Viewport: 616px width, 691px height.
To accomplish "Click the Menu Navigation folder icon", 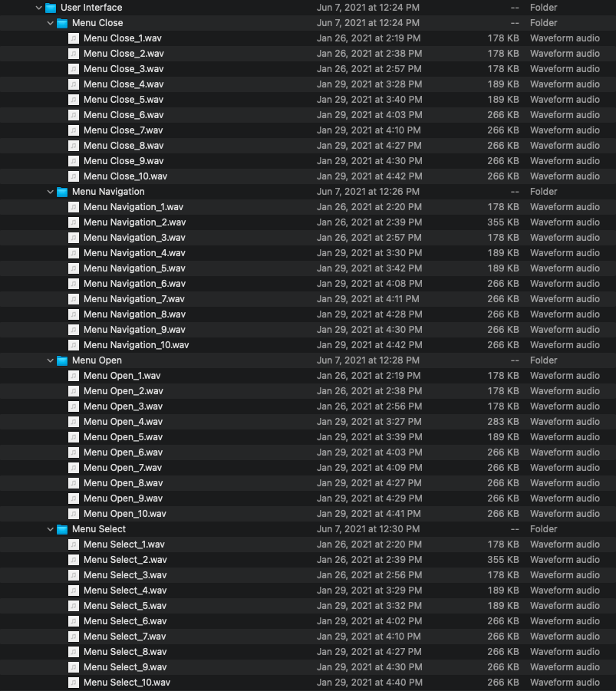I will 62,192.
